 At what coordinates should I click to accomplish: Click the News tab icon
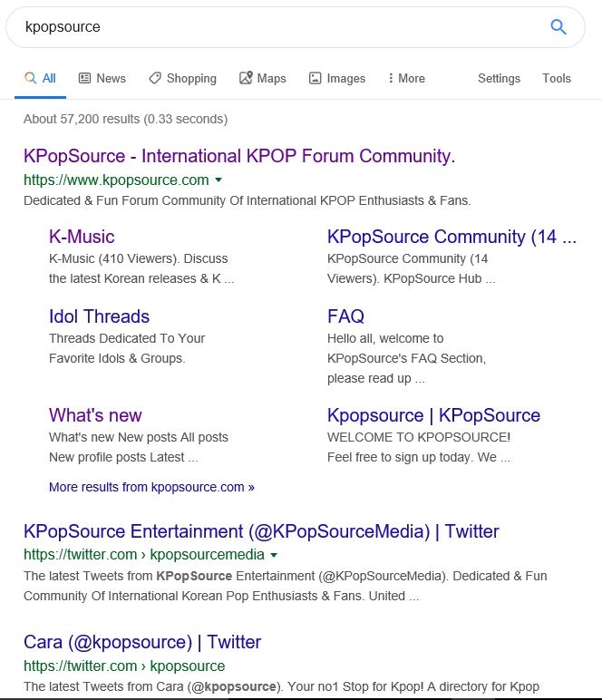click(x=84, y=78)
